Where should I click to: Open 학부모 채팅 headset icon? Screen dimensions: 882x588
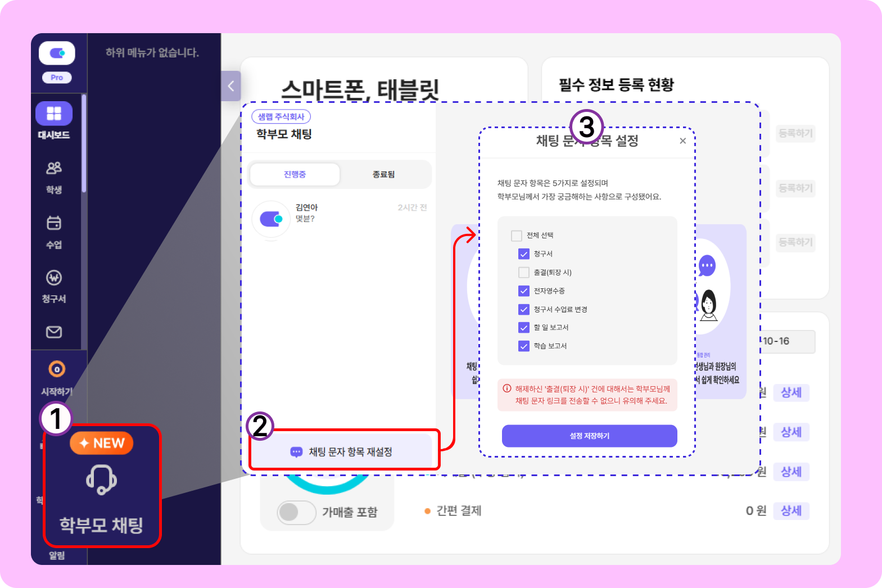click(x=101, y=480)
